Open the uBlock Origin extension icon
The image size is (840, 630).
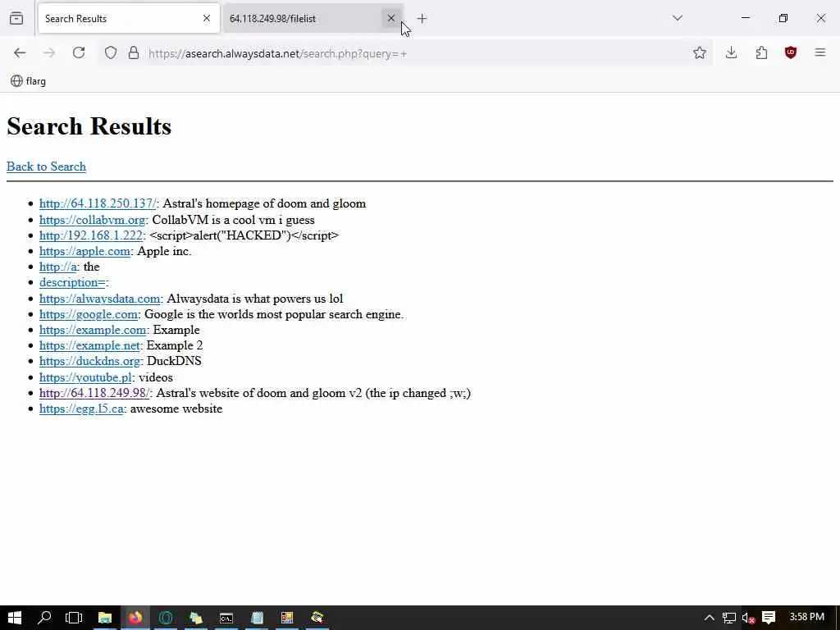click(791, 52)
